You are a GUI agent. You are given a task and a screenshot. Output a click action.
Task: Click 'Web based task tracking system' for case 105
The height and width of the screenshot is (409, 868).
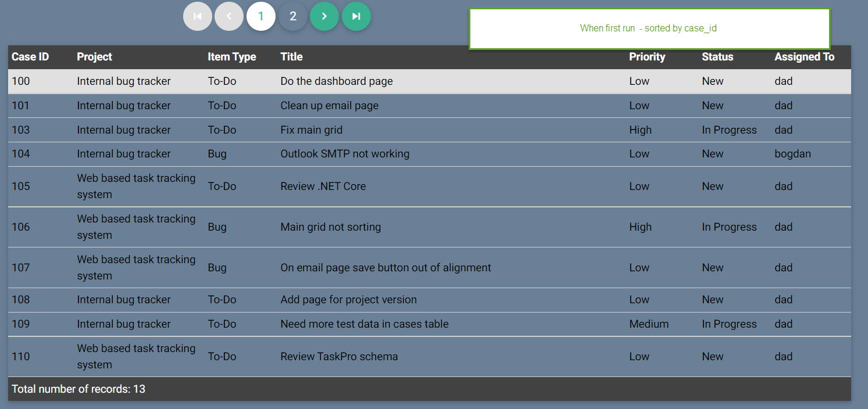136,186
